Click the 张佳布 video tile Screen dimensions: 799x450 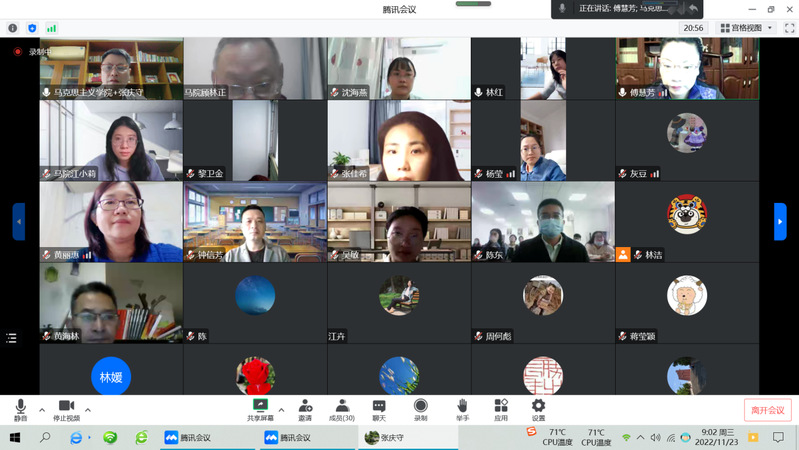pyautogui.click(x=399, y=140)
